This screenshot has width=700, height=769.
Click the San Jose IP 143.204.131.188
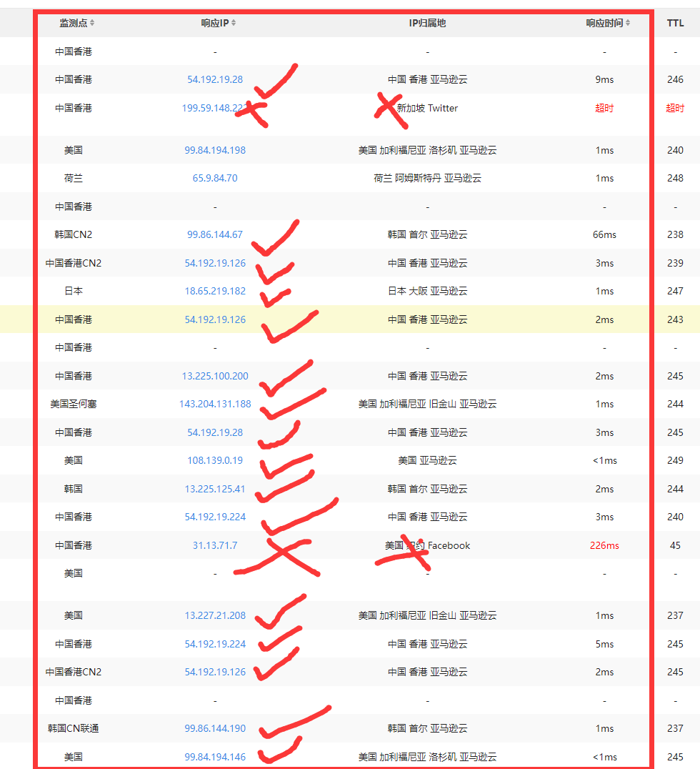coord(215,404)
